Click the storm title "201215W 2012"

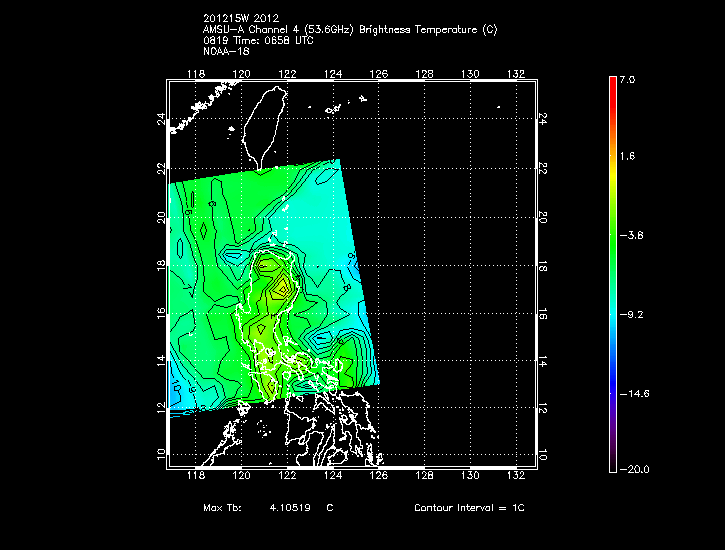(241, 18)
